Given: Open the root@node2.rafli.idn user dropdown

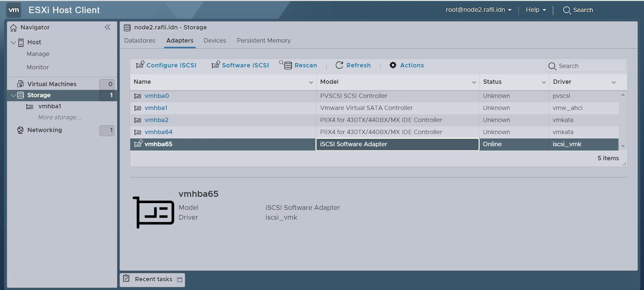Looking at the screenshot, I should 479,10.
